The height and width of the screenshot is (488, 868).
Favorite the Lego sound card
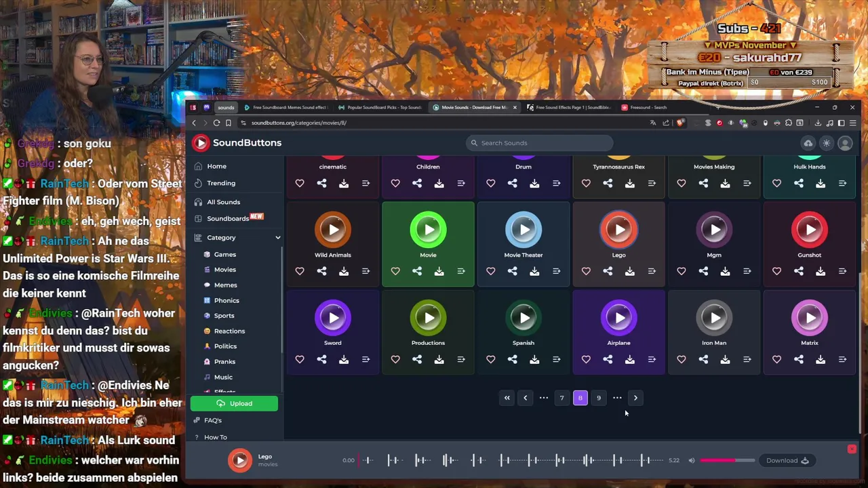[x=586, y=271]
